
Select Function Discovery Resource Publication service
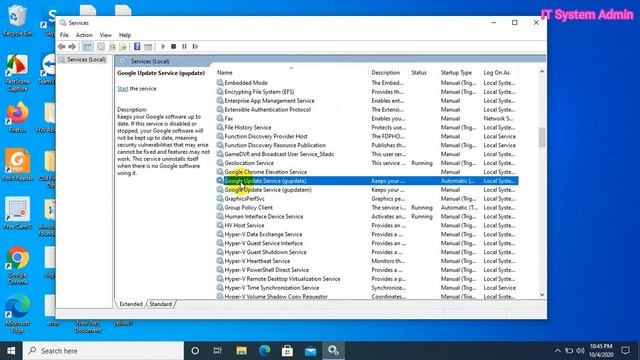[367, 145]
